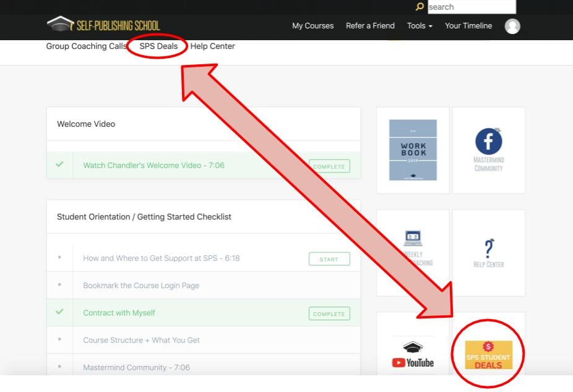Go to Group Coaching Calls
Viewport: 573px width, 392px height.
coord(86,46)
